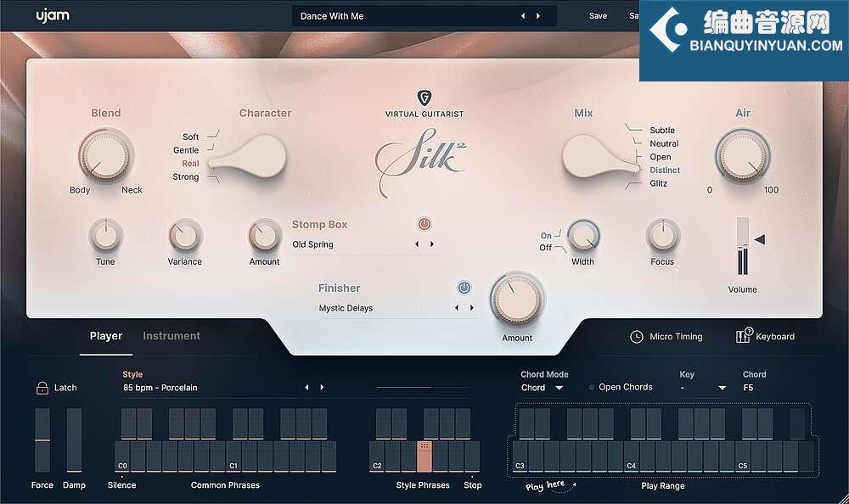Toggle the Stomp Box power button
849x504 pixels.
tap(424, 224)
